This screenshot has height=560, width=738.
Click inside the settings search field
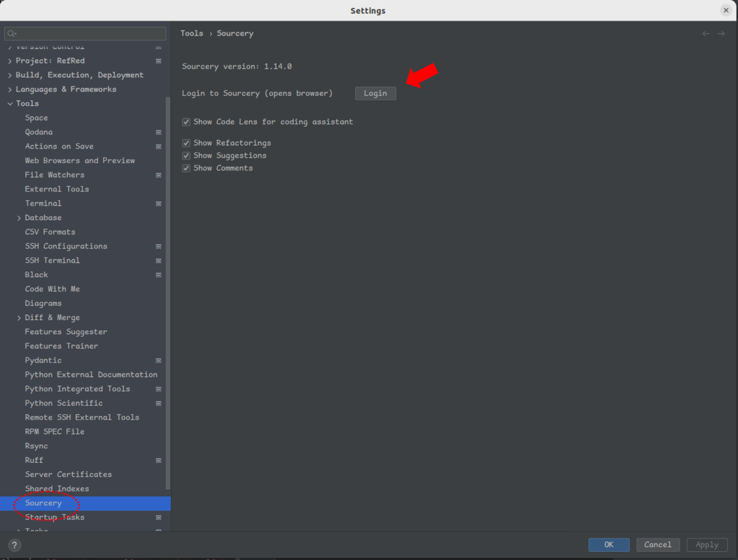coord(85,33)
